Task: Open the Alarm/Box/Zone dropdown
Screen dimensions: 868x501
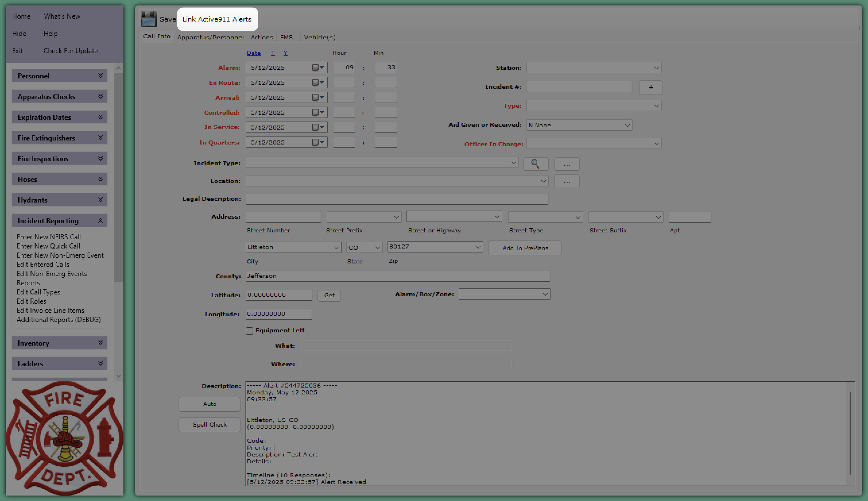Action: (504, 294)
